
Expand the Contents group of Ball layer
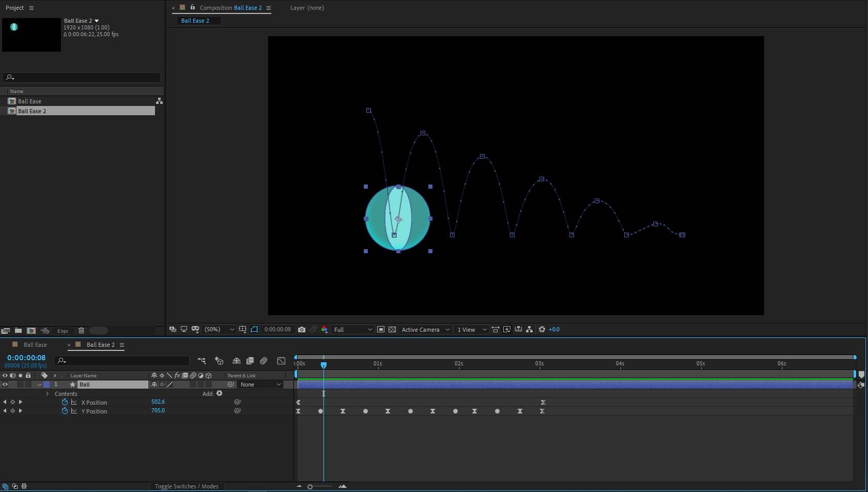pyautogui.click(x=48, y=394)
